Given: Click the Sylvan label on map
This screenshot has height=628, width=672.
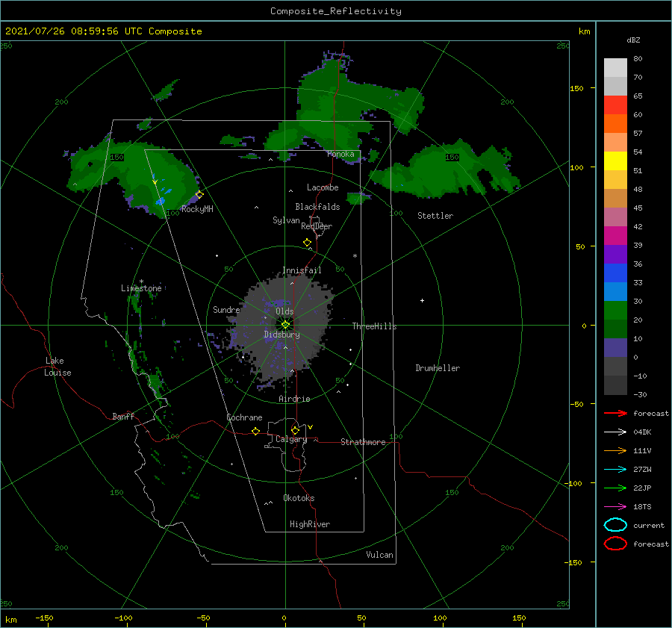Looking at the screenshot, I should click(286, 220).
